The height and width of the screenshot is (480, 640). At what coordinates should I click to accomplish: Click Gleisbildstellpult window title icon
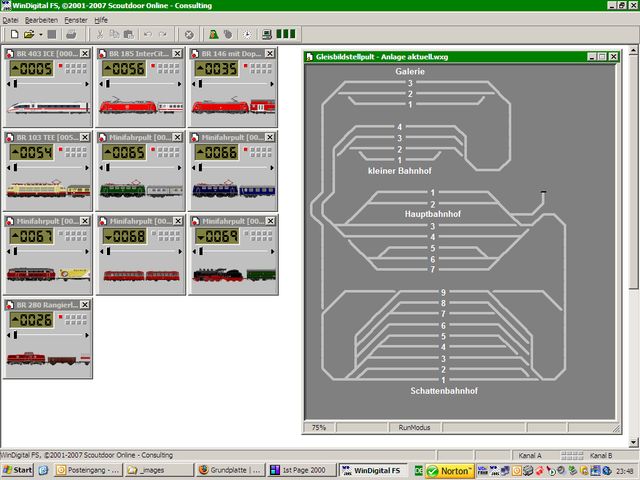[x=310, y=57]
